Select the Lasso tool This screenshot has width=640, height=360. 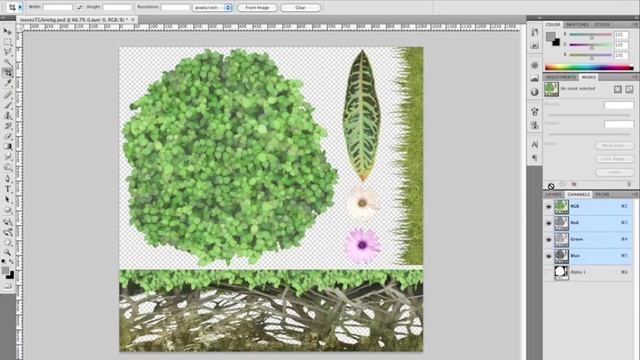(7, 52)
